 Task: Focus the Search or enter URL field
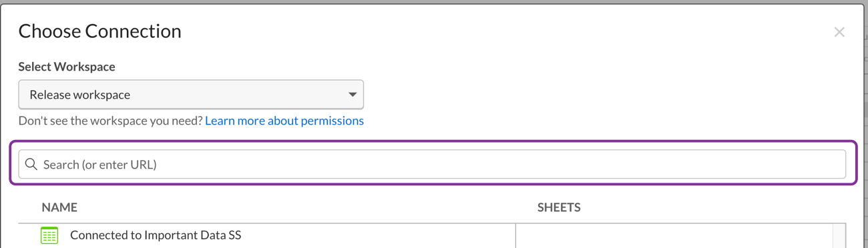pyautogui.click(x=432, y=164)
